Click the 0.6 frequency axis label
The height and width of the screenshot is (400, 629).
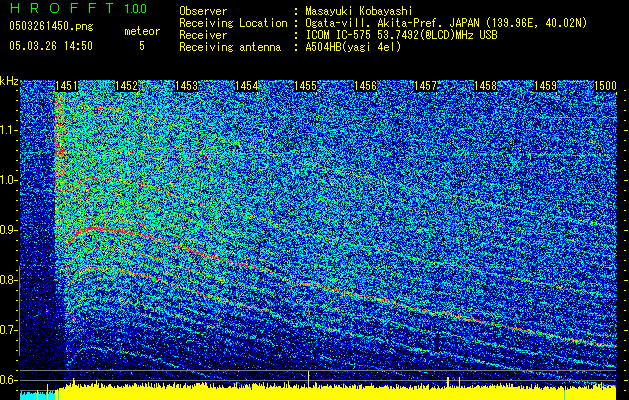(8, 380)
